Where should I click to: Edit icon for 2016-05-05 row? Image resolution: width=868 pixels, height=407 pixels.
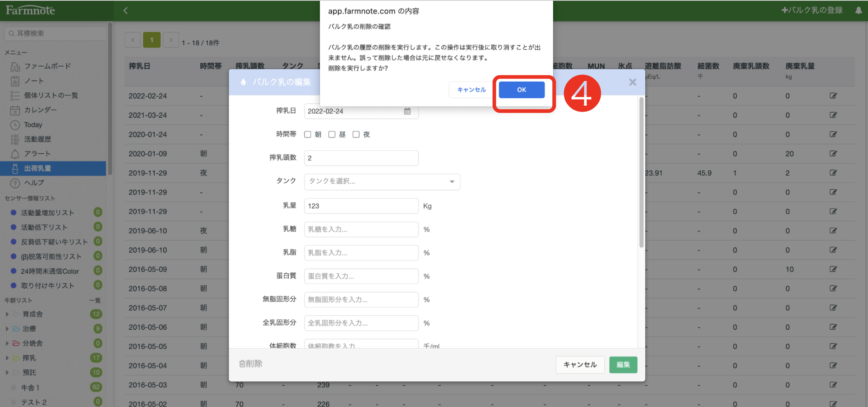833,346
